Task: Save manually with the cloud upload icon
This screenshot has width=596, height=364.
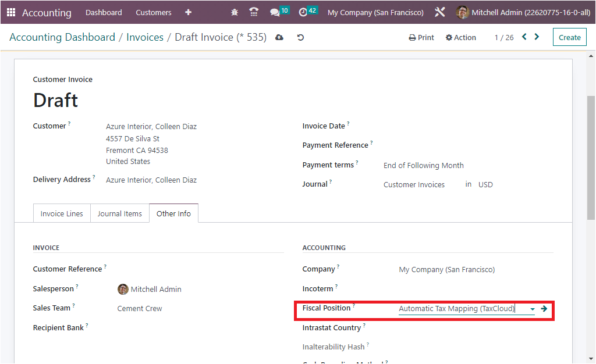Action: 279,37
